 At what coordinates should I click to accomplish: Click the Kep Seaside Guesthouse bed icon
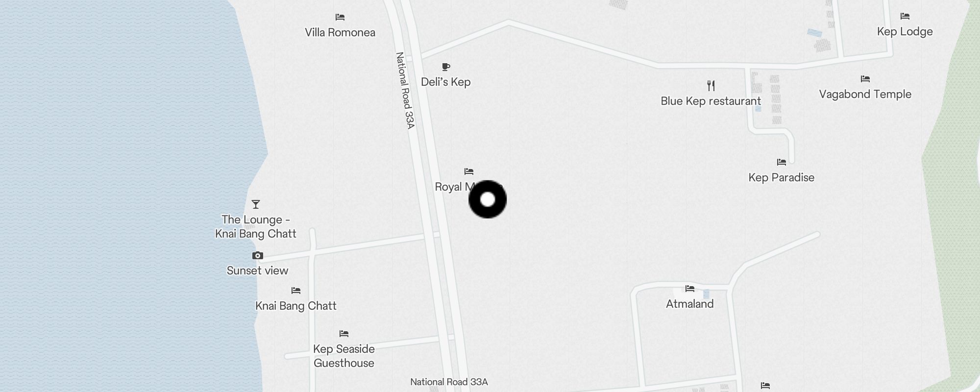click(344, 334)
